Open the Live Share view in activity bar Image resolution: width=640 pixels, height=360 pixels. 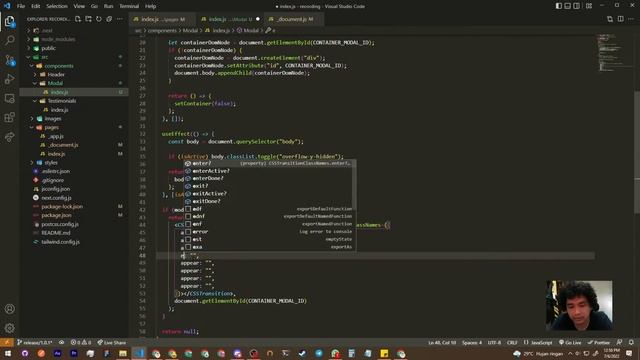click(10, 137)
